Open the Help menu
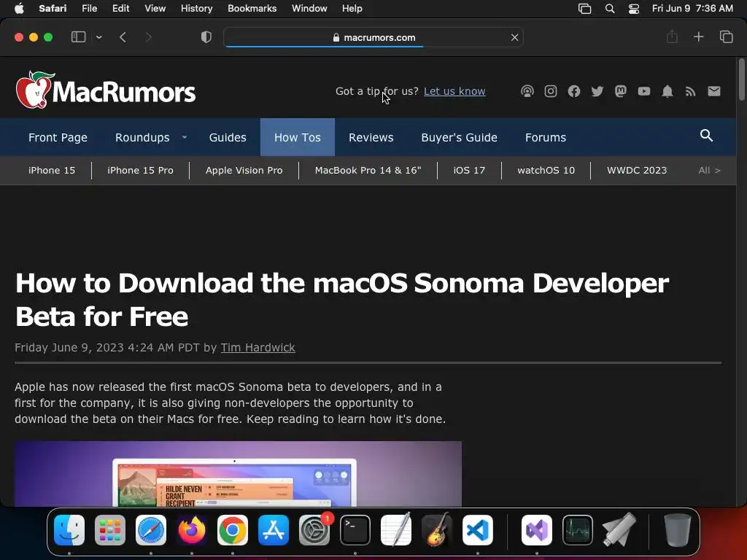 point(352,8)
